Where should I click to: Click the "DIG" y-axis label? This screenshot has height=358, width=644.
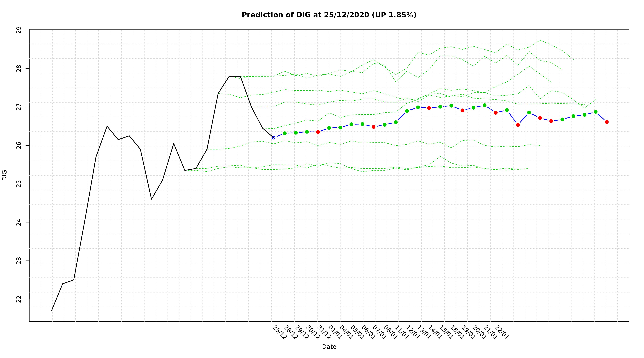pyautogui.click(x=5, y=175)
